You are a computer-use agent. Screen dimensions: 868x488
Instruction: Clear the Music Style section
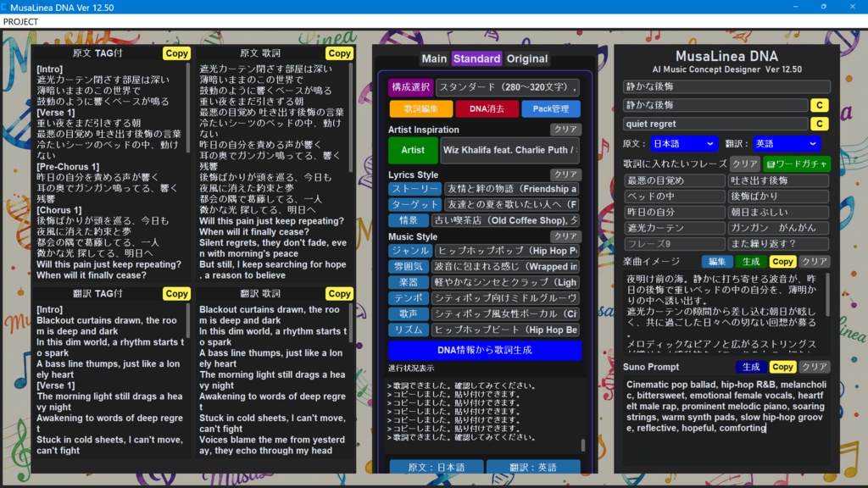(565, 236)
